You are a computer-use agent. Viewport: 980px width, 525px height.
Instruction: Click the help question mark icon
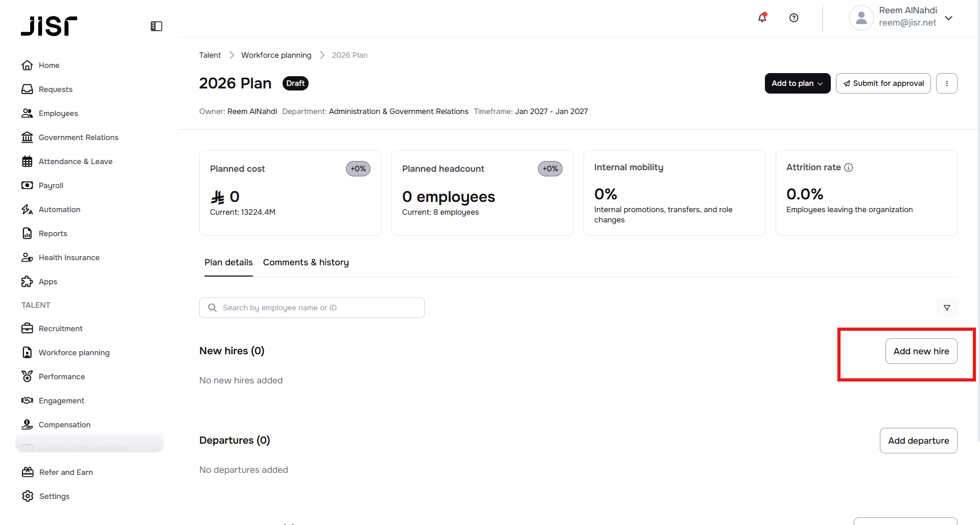[x=794, y=18]
